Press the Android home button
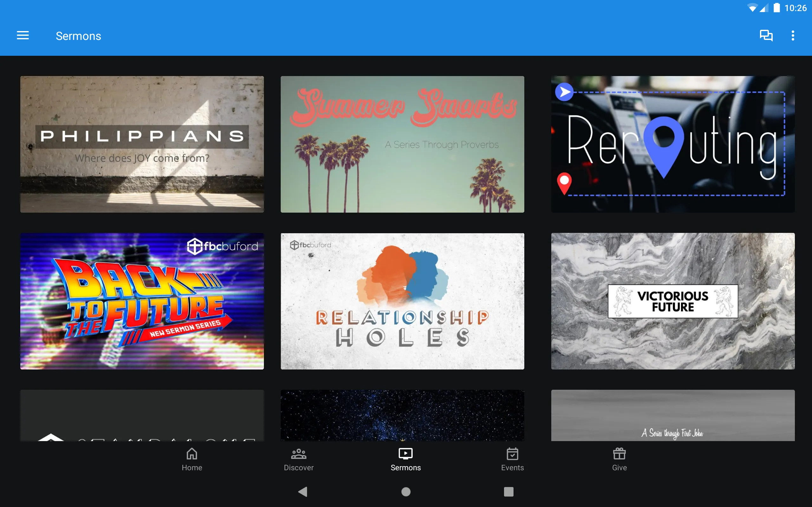Image resolution: width=812 pixels, height=507 pixels. pos(406,491)
